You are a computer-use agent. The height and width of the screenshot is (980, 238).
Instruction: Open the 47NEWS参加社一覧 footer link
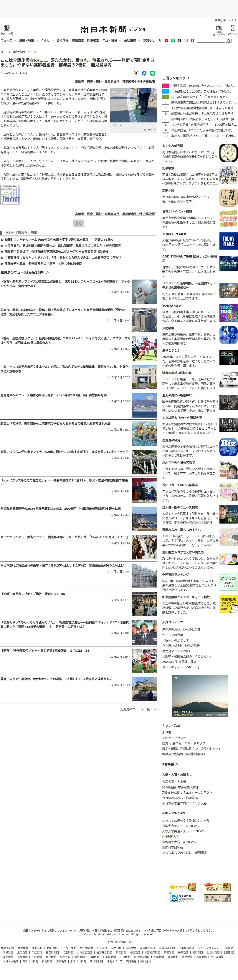click(x=120, y=942)
